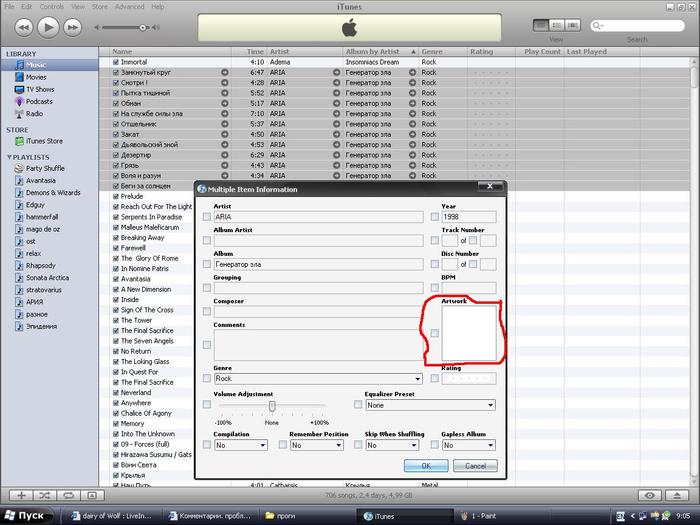The image size is (700, 525).
Task: Select the Party Shuffle playlist
Action: click(x=45, y=168)
